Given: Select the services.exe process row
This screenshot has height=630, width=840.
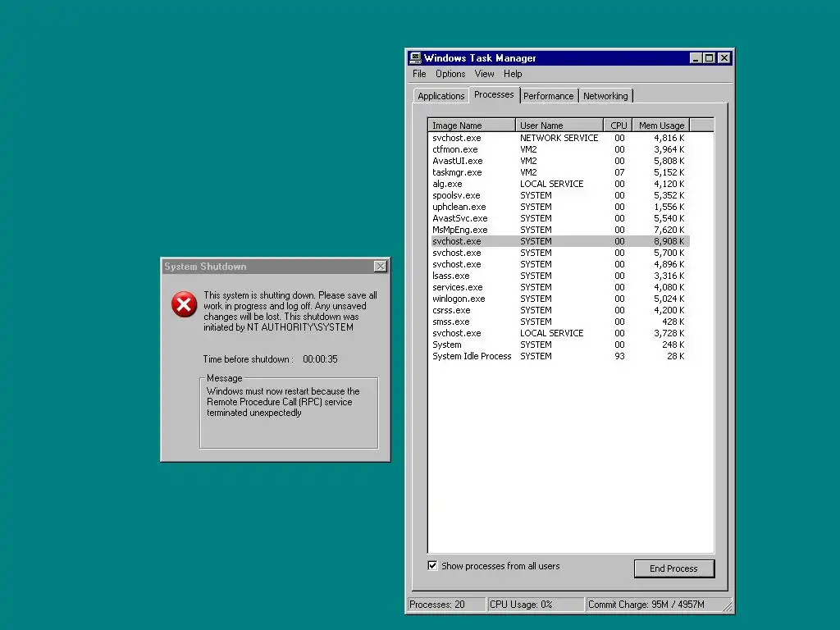Looking at the screenshot, I should (559, 287).
